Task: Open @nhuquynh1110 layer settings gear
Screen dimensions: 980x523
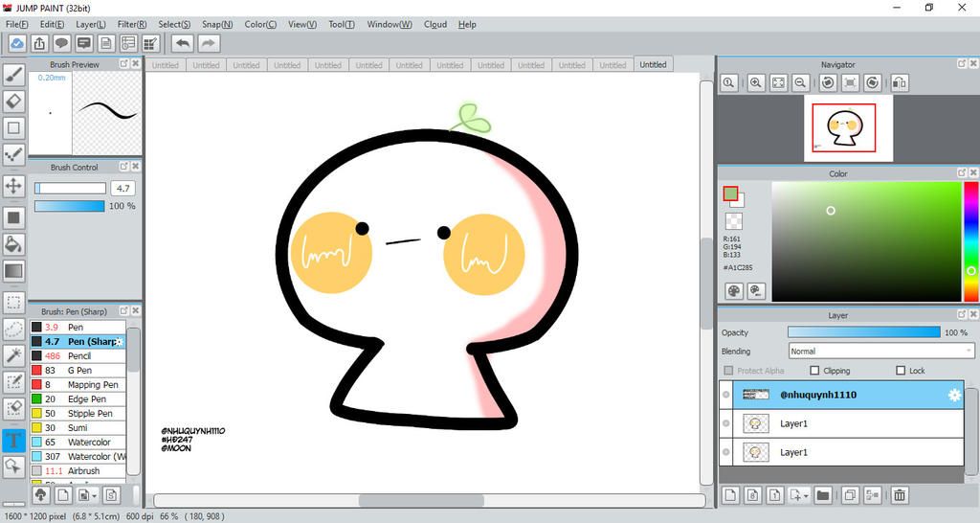Action: (954, 395)
